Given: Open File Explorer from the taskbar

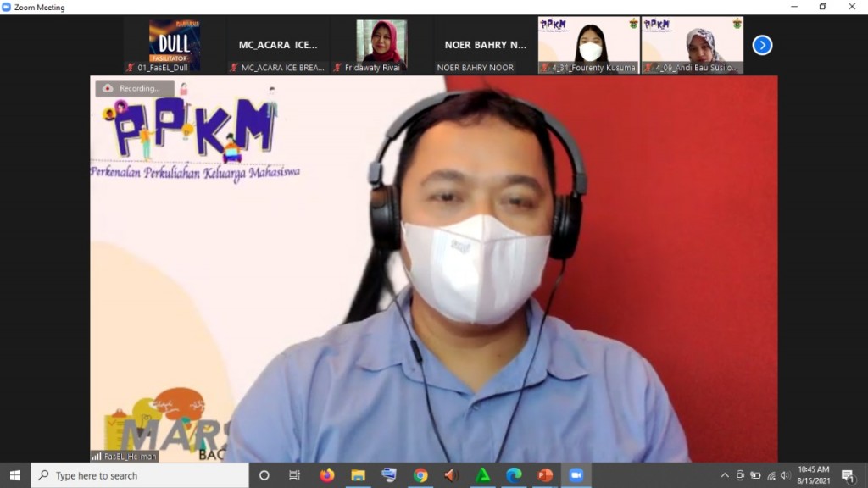Looking at the screenshot, I should (x=359, y=475).
